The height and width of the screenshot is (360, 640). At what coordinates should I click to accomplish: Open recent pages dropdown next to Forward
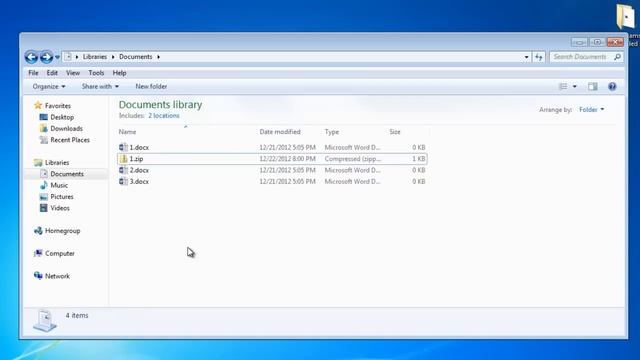pyautogui.click(x=58, y=57)
